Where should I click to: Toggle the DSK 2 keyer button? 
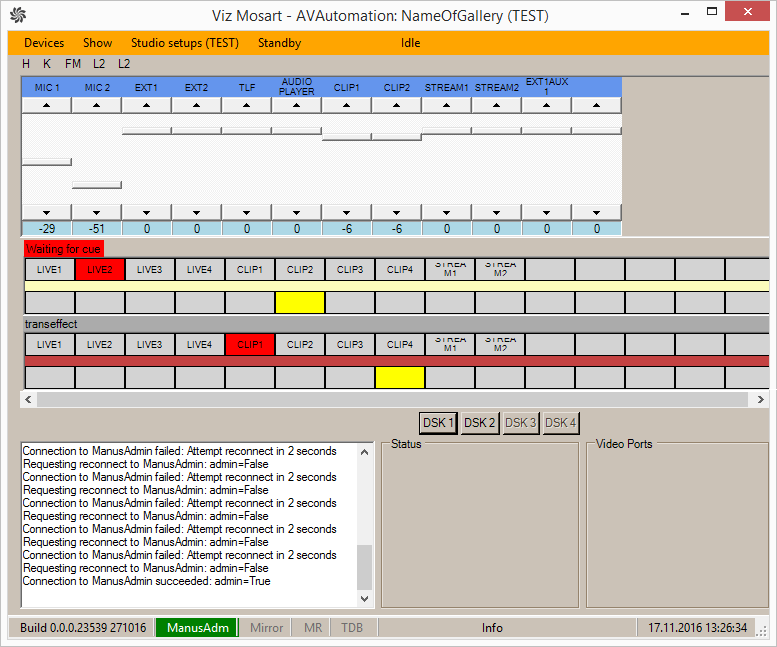(479, 423)
